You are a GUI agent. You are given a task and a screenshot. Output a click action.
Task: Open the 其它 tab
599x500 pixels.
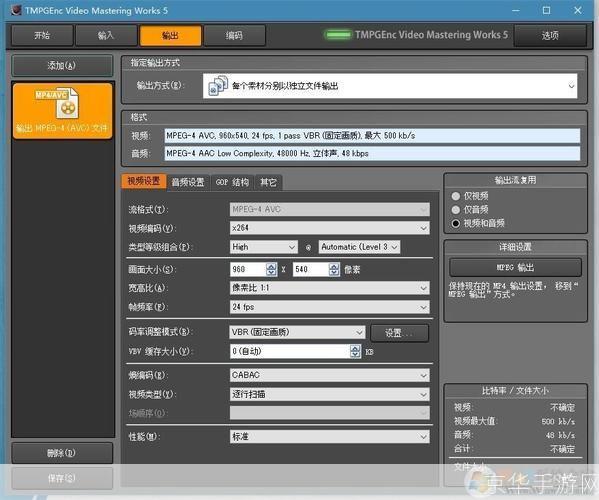click(x=268, y=182)
